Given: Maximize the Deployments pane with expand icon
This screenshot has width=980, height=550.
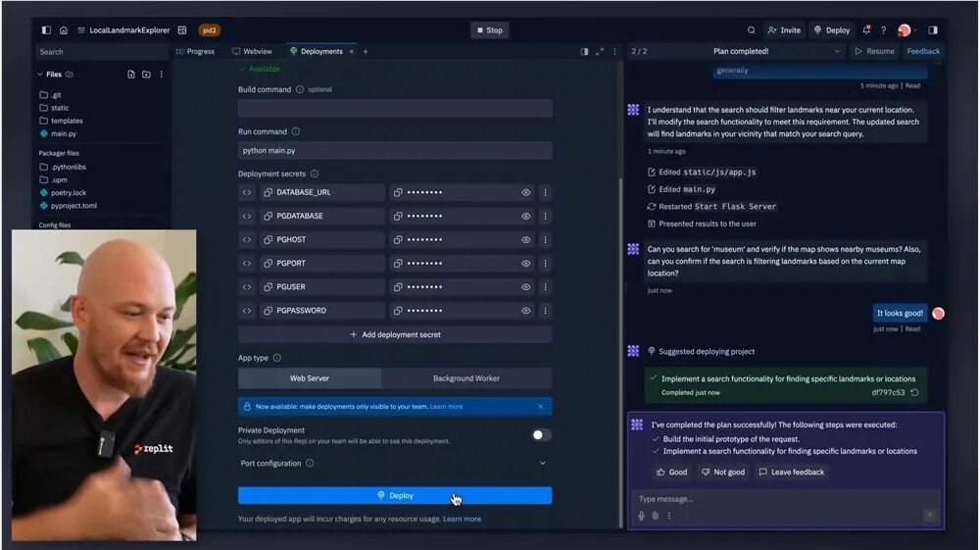Looking at the screenshot, I should pyautogui.click(x=600, y=52).
